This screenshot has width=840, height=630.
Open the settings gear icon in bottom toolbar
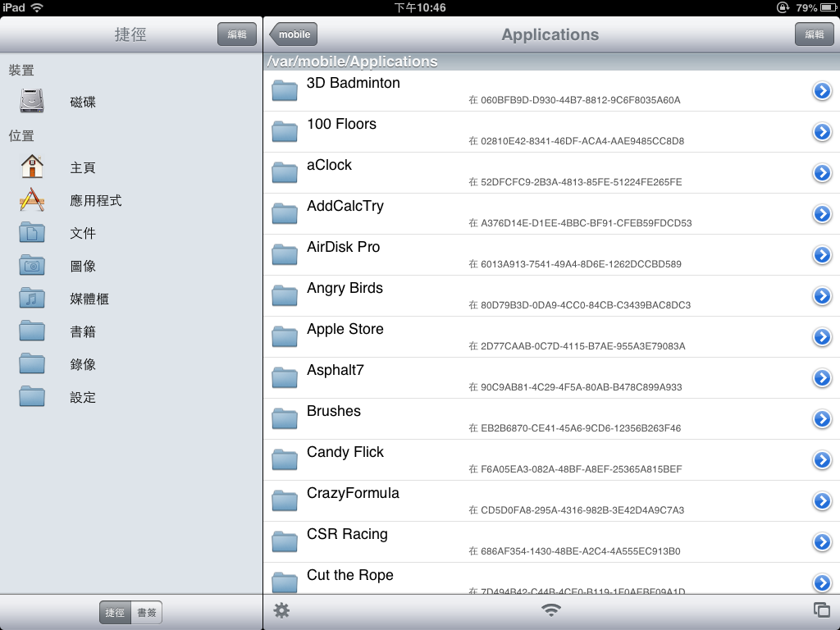[x=281, y=610]
